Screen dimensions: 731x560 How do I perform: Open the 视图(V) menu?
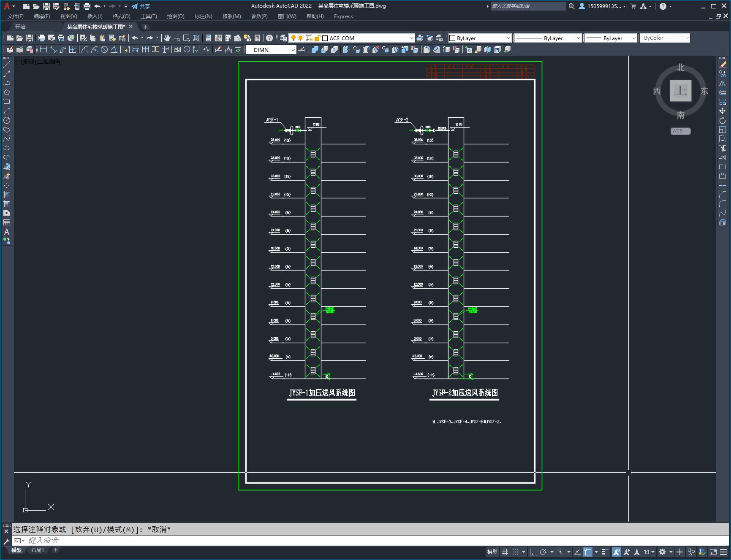point(68,16)
